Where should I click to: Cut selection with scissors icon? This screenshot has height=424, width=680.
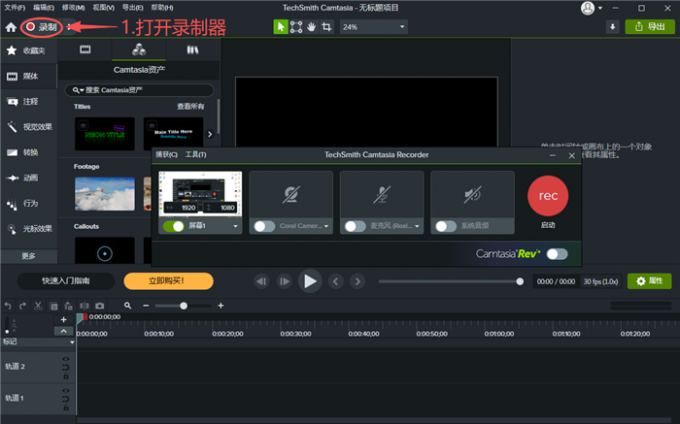click(38, 306)
